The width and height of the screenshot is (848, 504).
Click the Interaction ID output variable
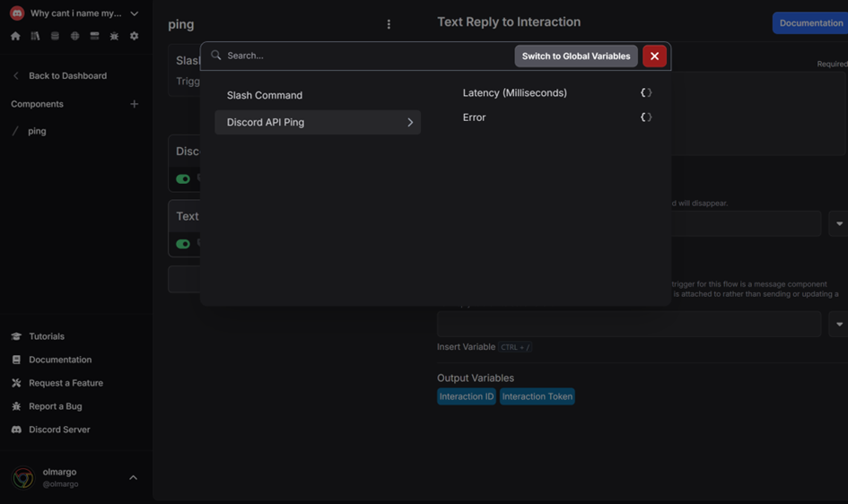pyautogui.click(x=467, y=396)
